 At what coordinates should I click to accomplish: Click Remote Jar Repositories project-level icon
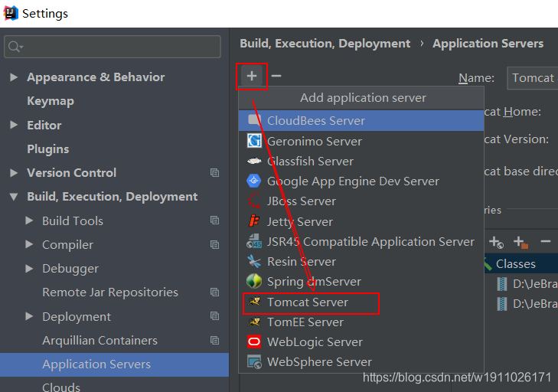point(214,292)
